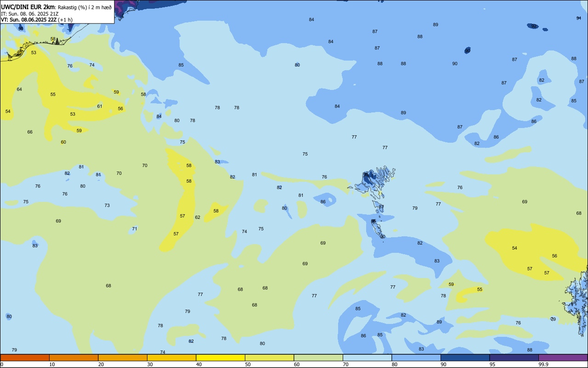Click the humidity value 94 on the map
The image size is (588, 368).
point(578,18)
